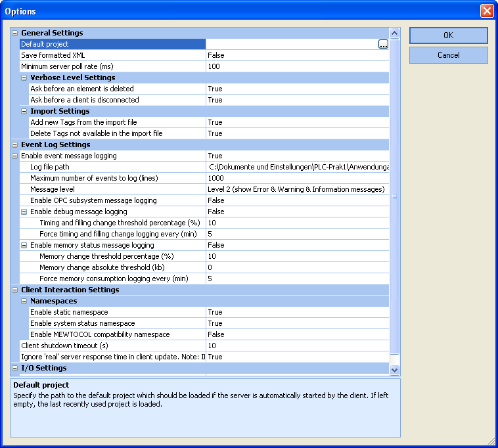Viewport: 498px width, 448px height.
Task: Select Ask before a client is disconnected
Action: (x=118, y=100)
